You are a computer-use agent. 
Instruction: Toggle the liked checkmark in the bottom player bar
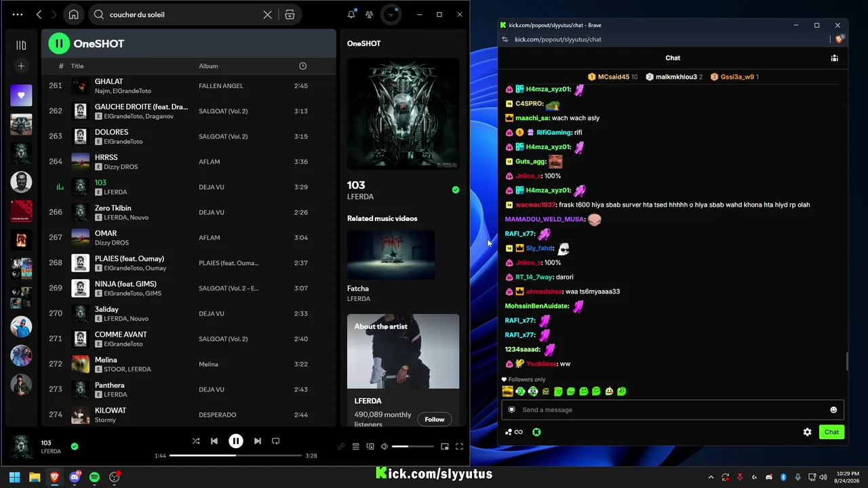click(75, 446)
